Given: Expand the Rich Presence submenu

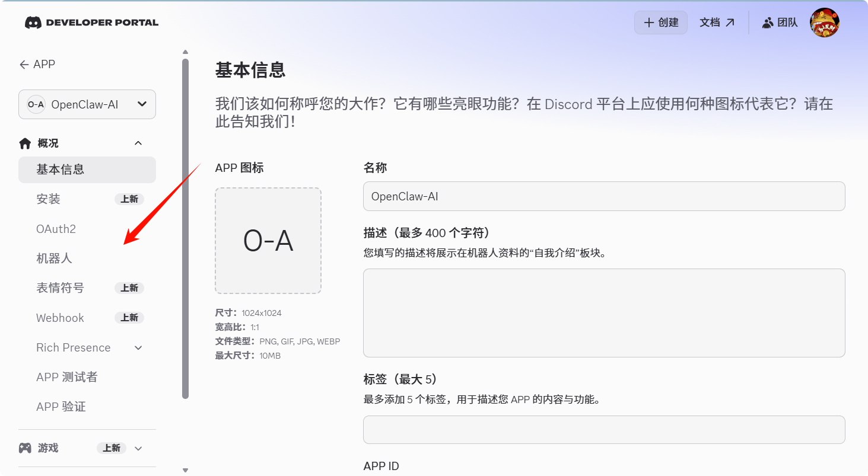Looking at the screenshot, I should (x=138, y=347).
